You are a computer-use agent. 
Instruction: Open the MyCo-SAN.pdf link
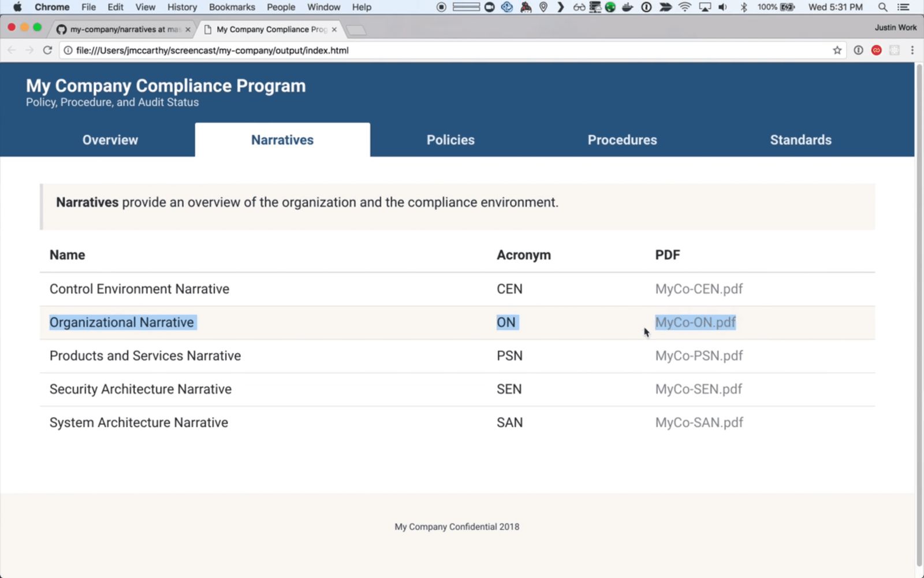tap(699, 423)
